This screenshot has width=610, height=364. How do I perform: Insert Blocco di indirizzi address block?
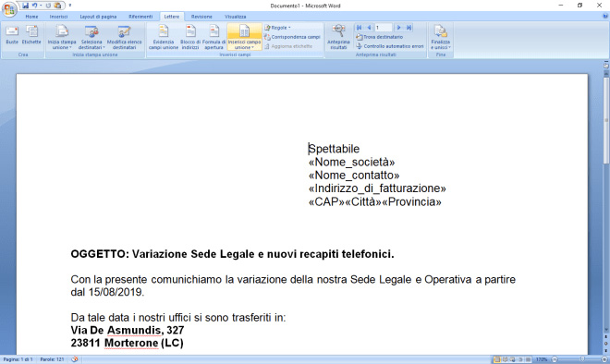pyautogui.click(x=190, y=37)
